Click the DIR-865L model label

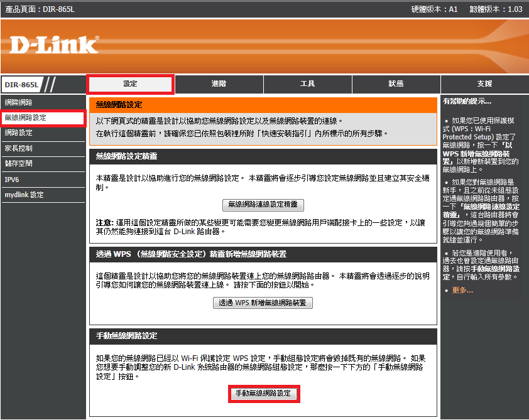[x=21, y=85]
